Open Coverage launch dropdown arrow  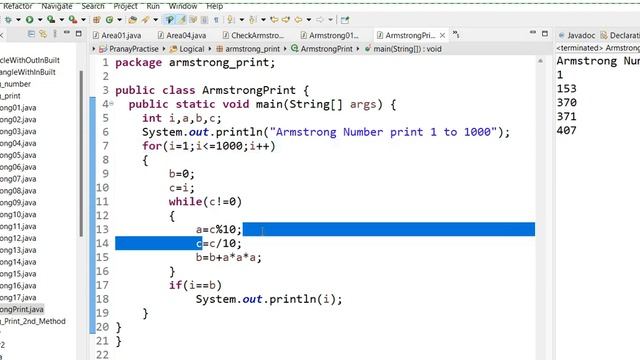[62, 20]
